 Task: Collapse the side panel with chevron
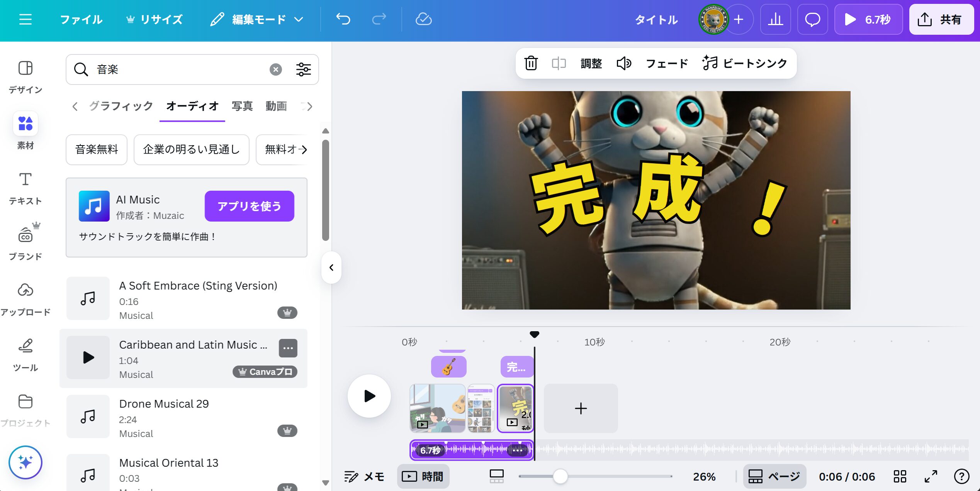tap(331, 268)
